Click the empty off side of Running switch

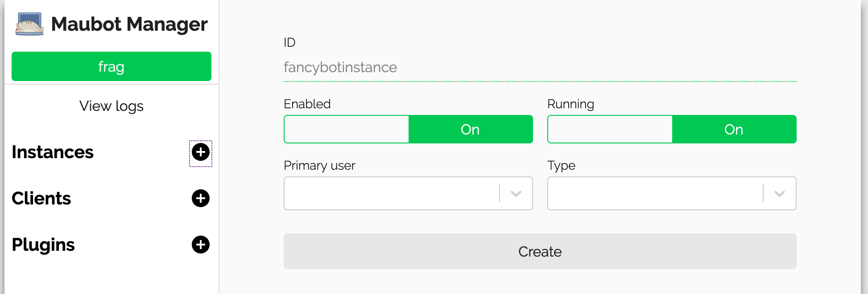[x=610, y=129]
